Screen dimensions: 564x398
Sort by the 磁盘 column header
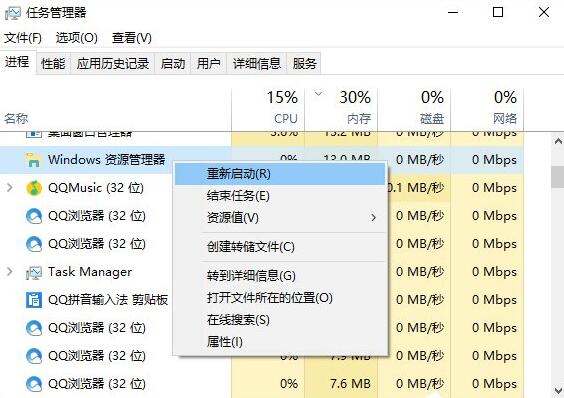coord(414,109)
